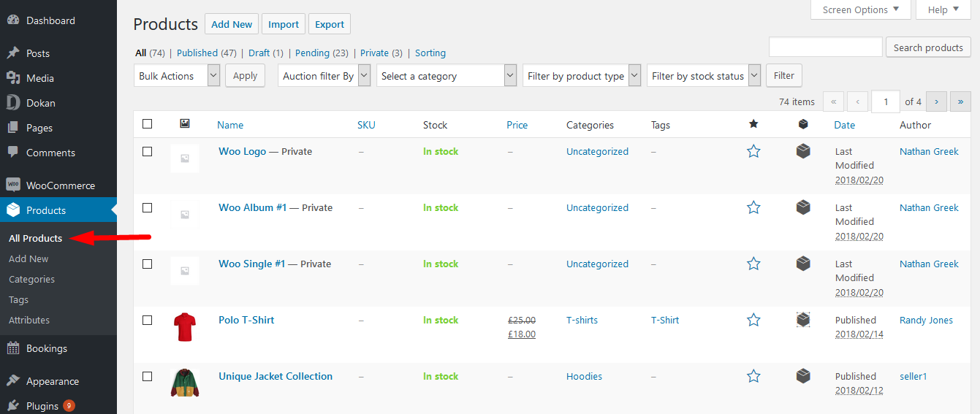Click the product type cube column header

coord(803,124)
